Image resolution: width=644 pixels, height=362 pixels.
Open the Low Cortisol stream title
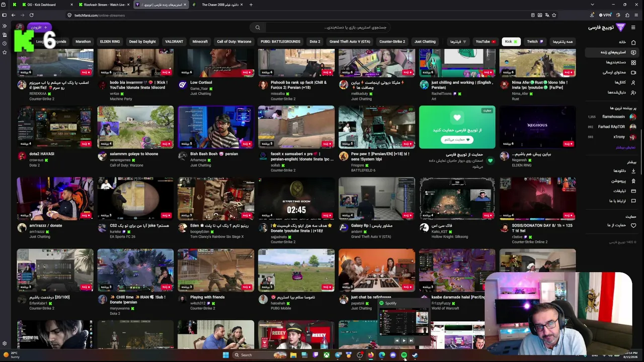pos(201,82)
